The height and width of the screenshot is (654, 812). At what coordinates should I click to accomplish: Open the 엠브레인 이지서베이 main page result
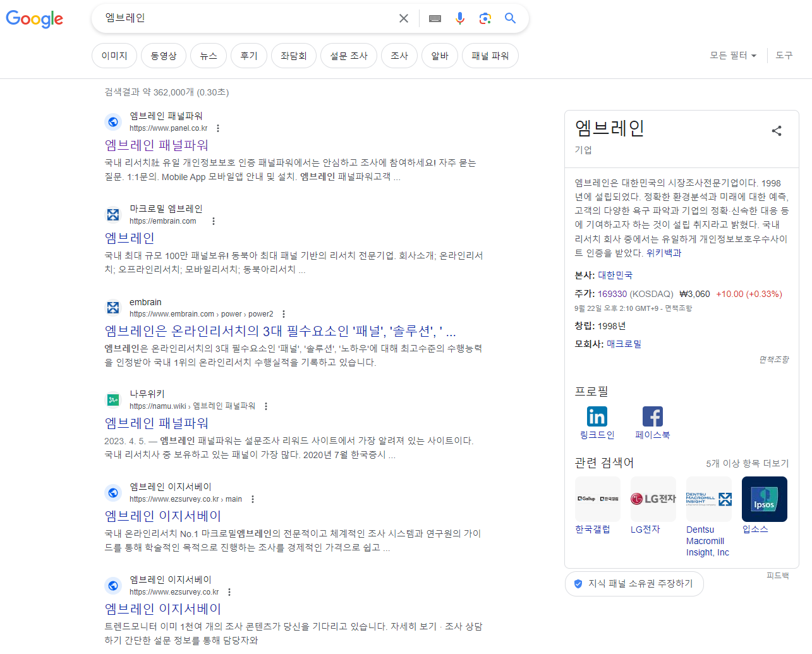coord(163,516)
